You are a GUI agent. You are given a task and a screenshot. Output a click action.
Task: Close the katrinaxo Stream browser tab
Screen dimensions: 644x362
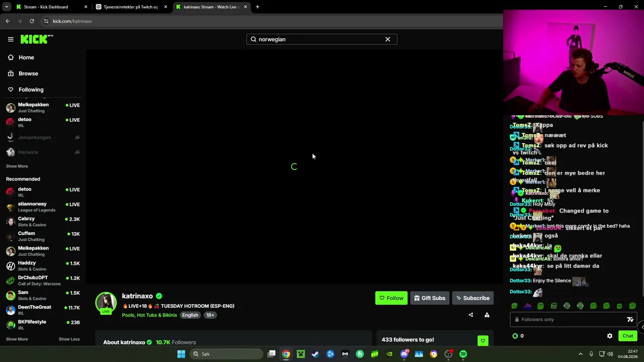(246, 7)
